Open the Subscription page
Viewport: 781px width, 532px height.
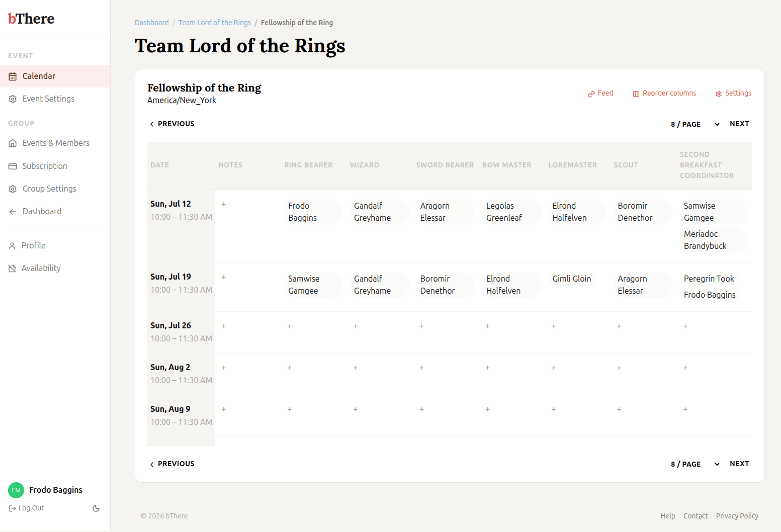tap(55, 166)
